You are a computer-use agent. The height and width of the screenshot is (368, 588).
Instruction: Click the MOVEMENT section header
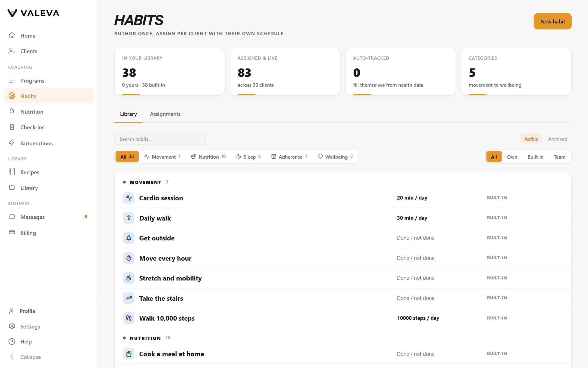(146, 182)
